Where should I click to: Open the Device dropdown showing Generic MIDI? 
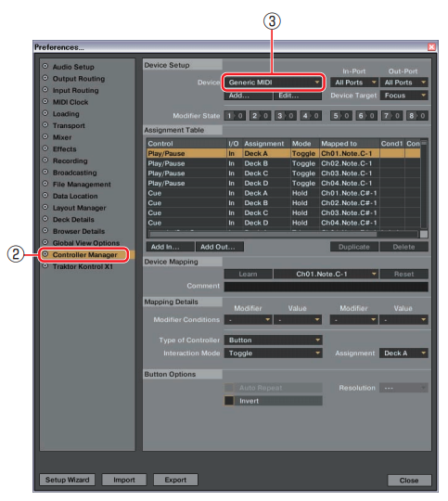(x=274, y=83)
